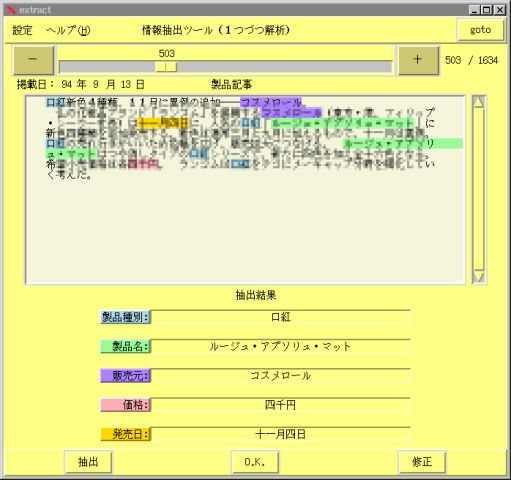Click the article number slider handle
511x480 pixels.
(166, 67)
